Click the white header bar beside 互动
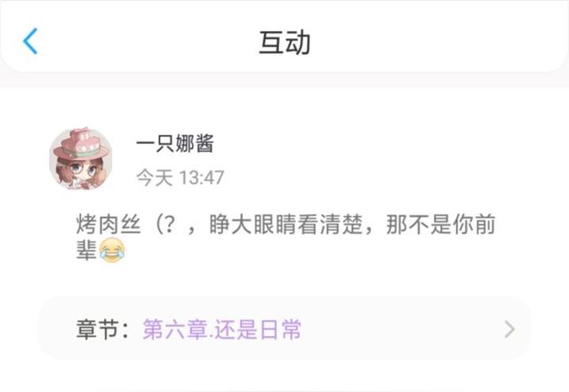Image resolution: width=569 pixels, height=392 pixels. [436, 42]
